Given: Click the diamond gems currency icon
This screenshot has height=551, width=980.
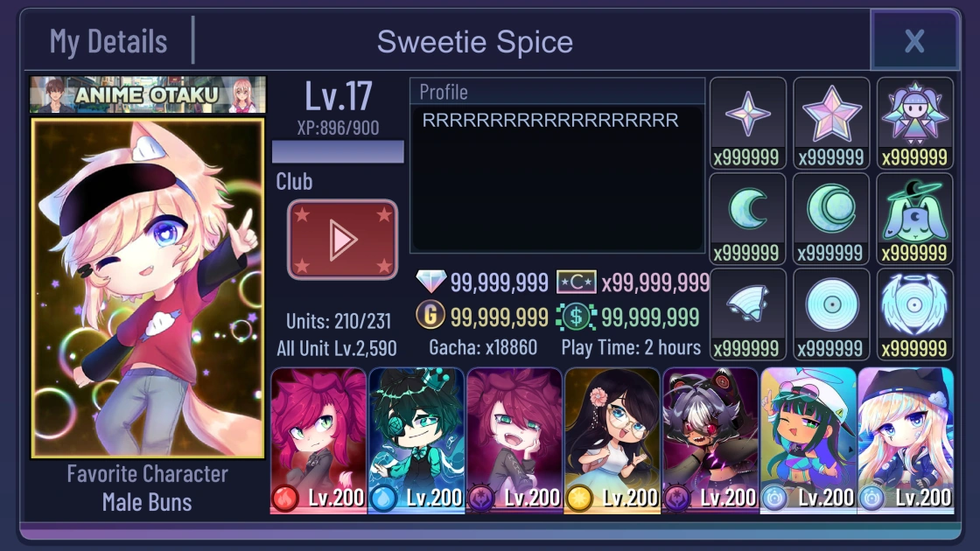Looking at the screenshot, I should [431, 282].
